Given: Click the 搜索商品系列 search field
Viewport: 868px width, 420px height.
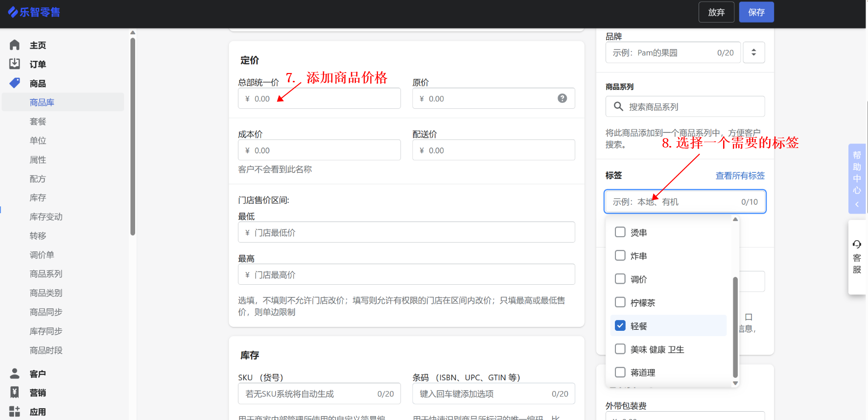Looking at the screenshot, I should [685, 106].
